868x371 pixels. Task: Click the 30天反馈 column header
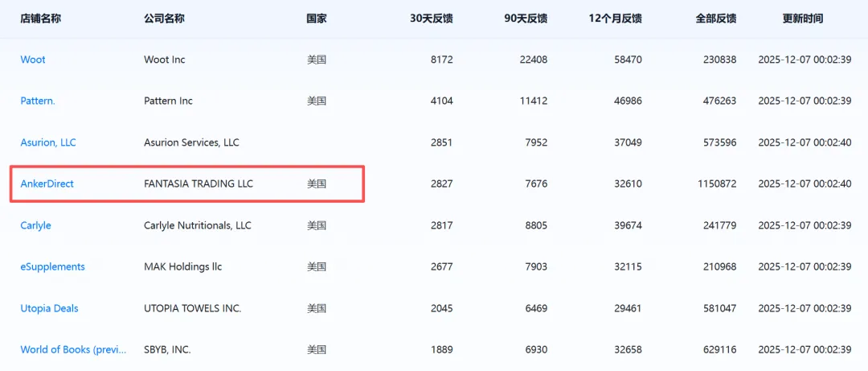tap(432, 19)
